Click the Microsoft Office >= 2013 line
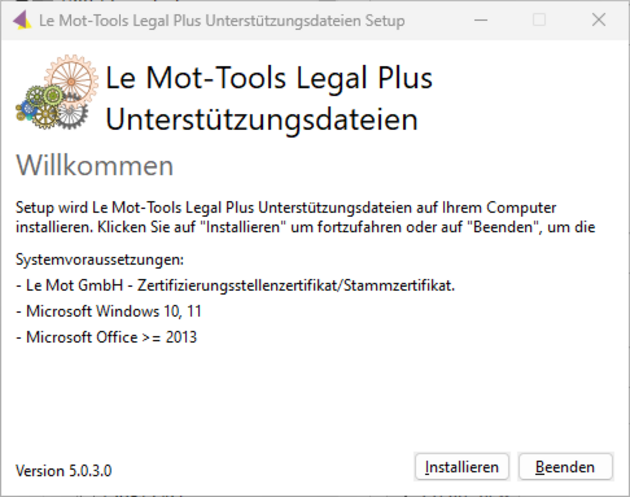 [x=106, y=337]
